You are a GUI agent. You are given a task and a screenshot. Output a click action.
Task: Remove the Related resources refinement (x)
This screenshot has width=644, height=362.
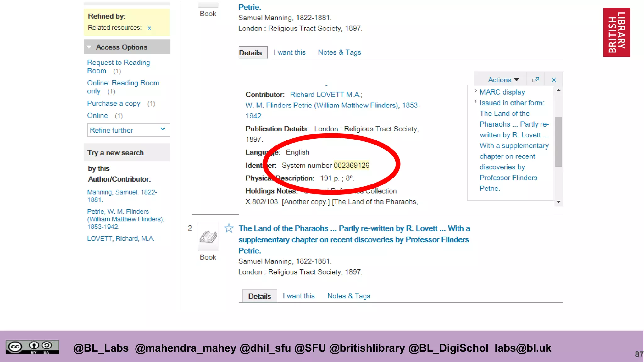coord(149,28)
